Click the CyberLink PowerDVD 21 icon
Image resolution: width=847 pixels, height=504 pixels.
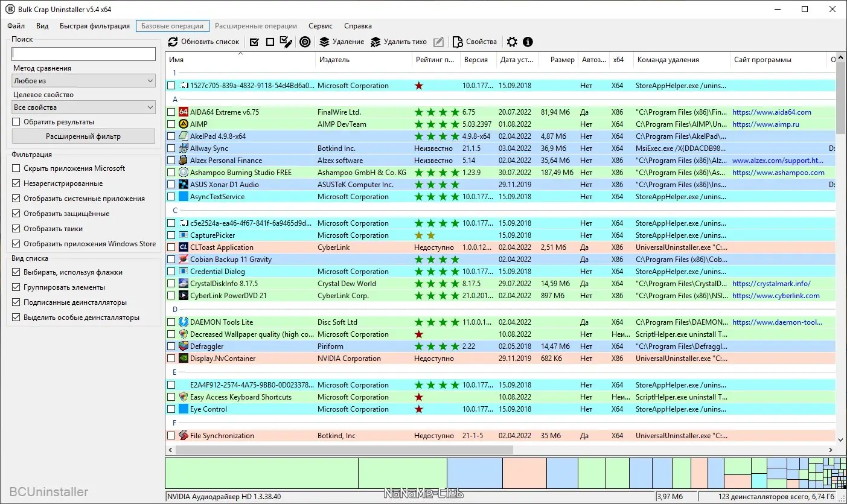184,296
